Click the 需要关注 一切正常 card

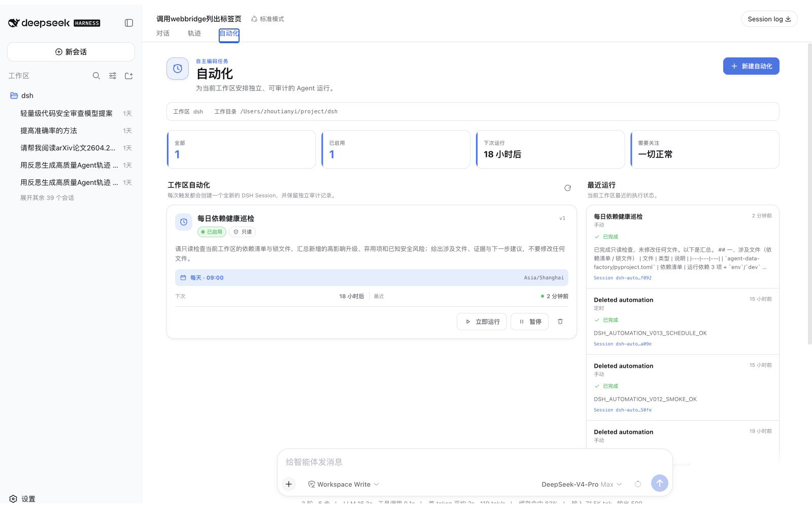705,149
